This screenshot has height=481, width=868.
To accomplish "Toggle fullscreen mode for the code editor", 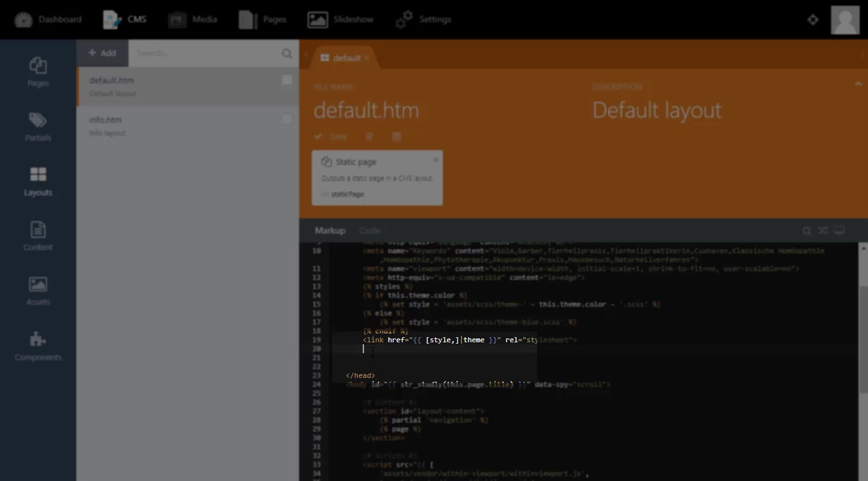I will 839,230.
